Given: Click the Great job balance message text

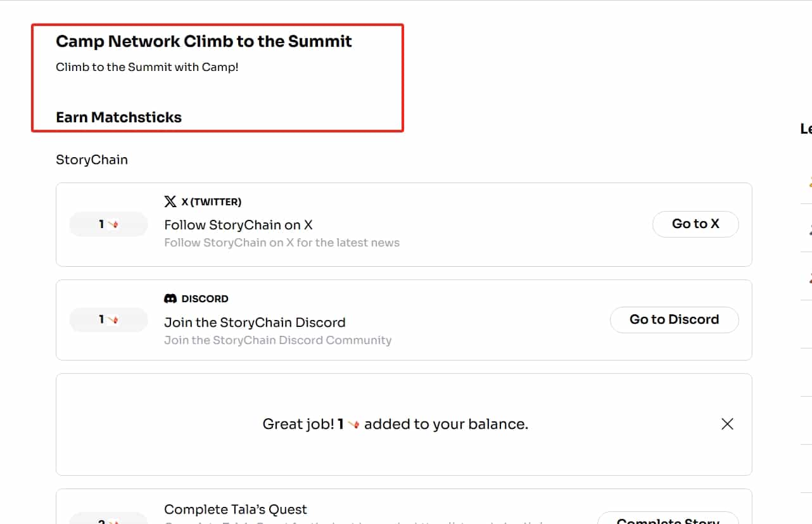Looking at the screenshot, I should (395, 425).
